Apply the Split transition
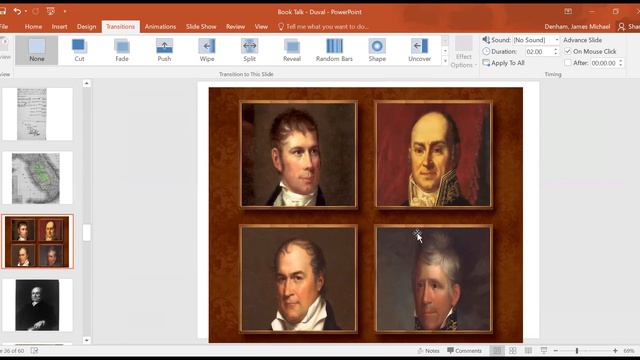Image resolution: width=640 pixels, height=360 pixels. [249, 50]
